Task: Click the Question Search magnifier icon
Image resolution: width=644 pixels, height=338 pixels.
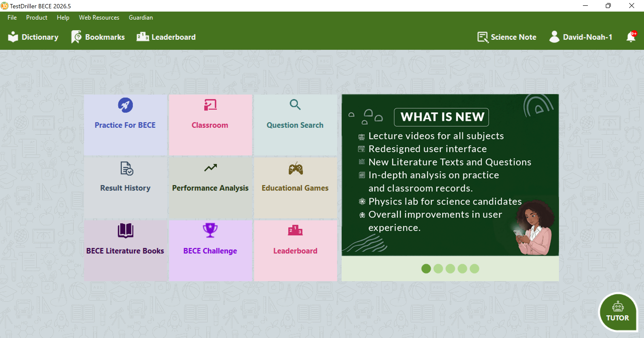Action: point(295,105)
